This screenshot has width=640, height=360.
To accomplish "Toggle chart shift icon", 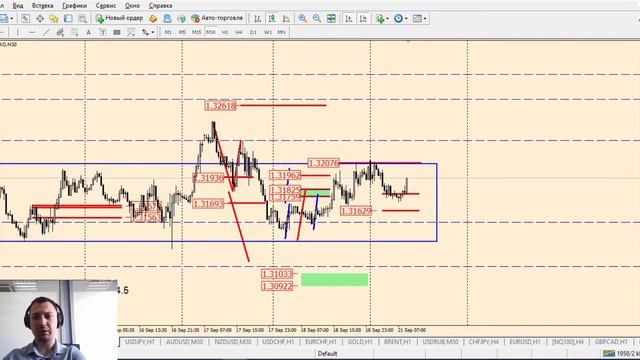I will pyautogui.click(x=363, y=18).
